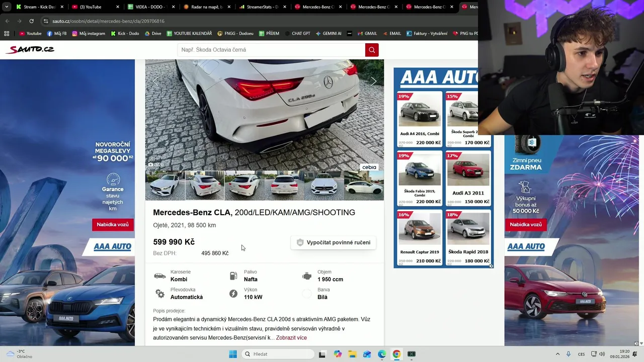Expand description with Zobrazit více

(291, 338)
